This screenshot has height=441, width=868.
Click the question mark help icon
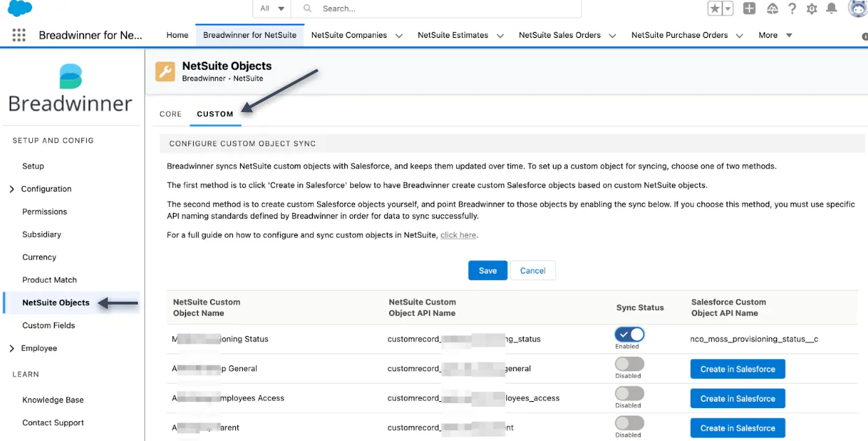(792, 8)
